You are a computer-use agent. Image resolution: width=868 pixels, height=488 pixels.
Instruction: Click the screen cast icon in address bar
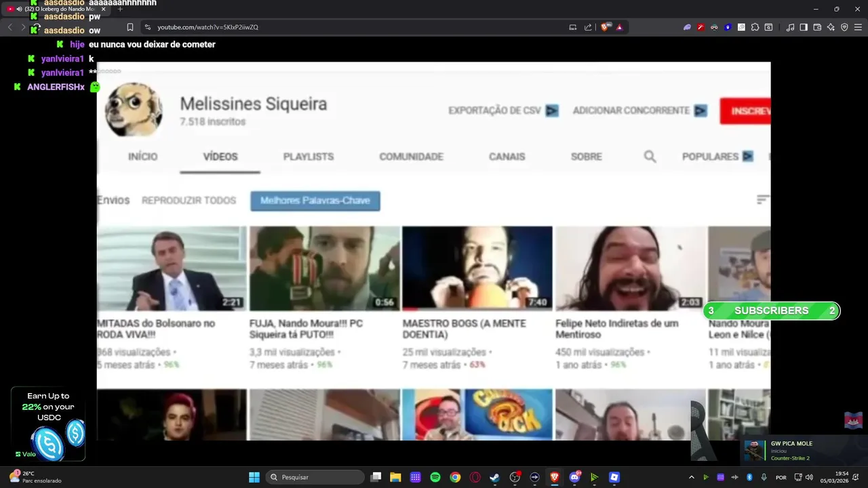coord(573,27)
